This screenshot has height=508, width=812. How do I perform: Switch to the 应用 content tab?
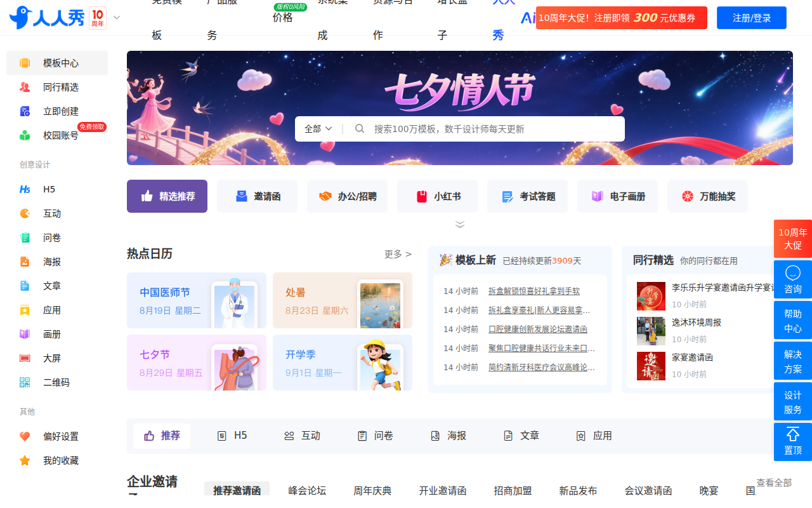[x=594, y=436]
